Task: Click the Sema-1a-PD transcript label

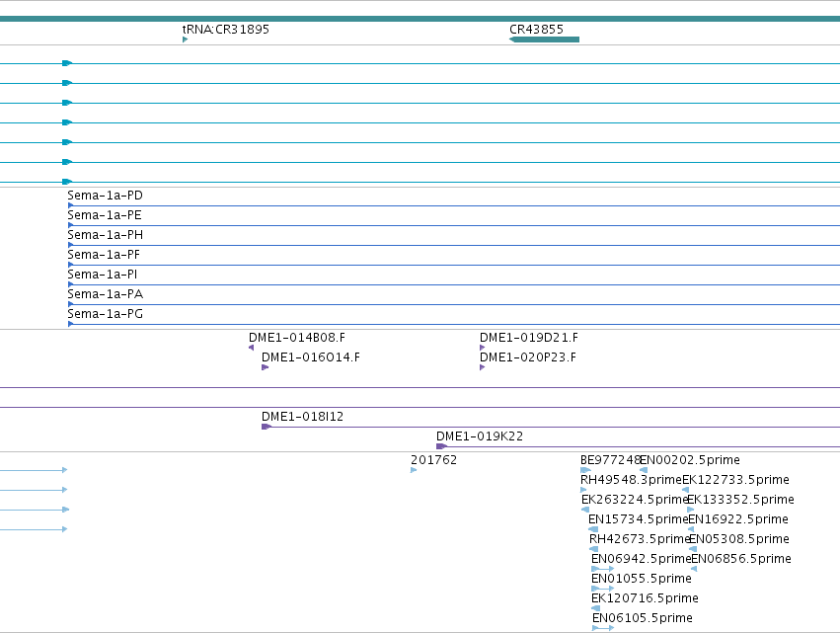Action: point(105,196)
